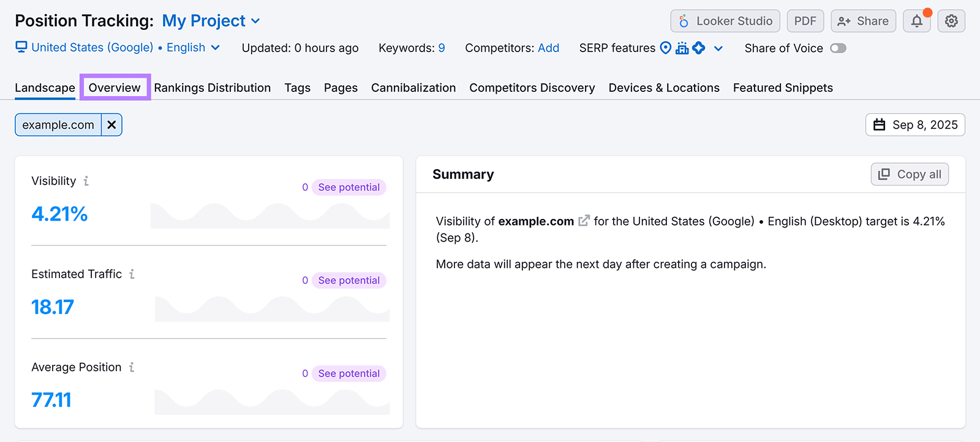Switch to the Overview tab
Viewport: 980px width, 442px height.
tap(115, 88)
